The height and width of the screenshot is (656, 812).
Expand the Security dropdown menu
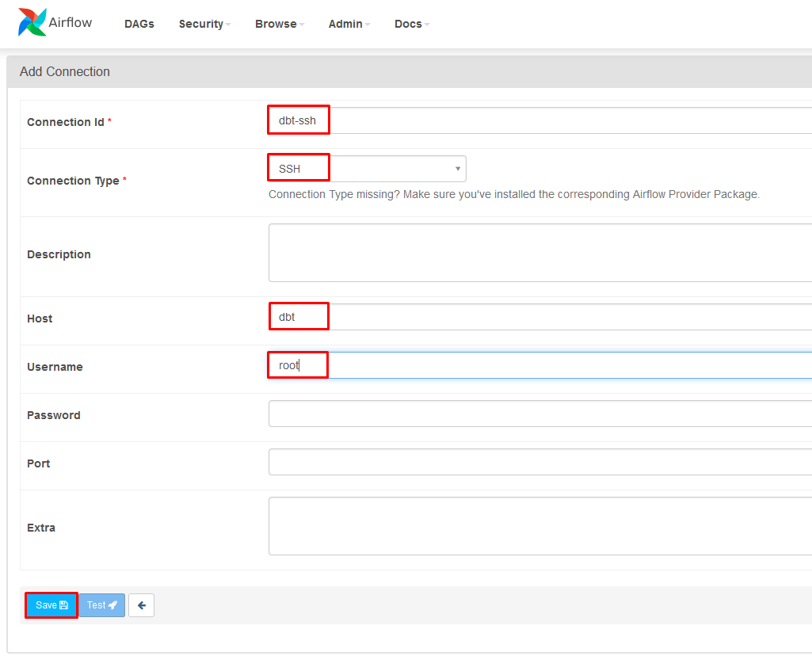pos(204,24)
